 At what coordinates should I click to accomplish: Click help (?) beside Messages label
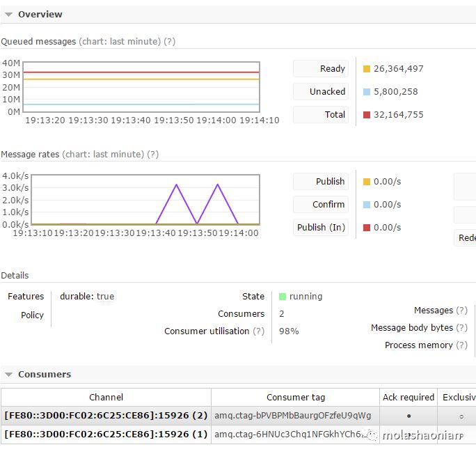coord(461,311)
